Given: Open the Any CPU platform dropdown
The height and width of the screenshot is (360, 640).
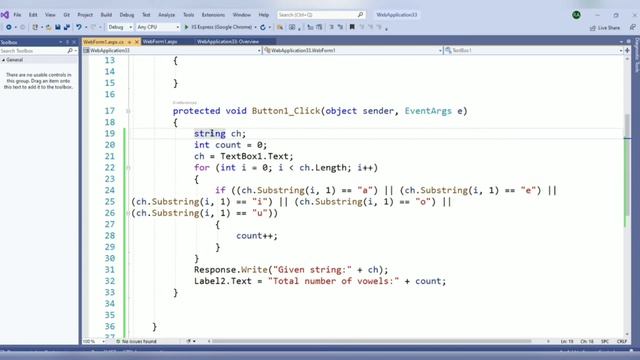Looking at the screenshot, I should (x=158, y=27).
